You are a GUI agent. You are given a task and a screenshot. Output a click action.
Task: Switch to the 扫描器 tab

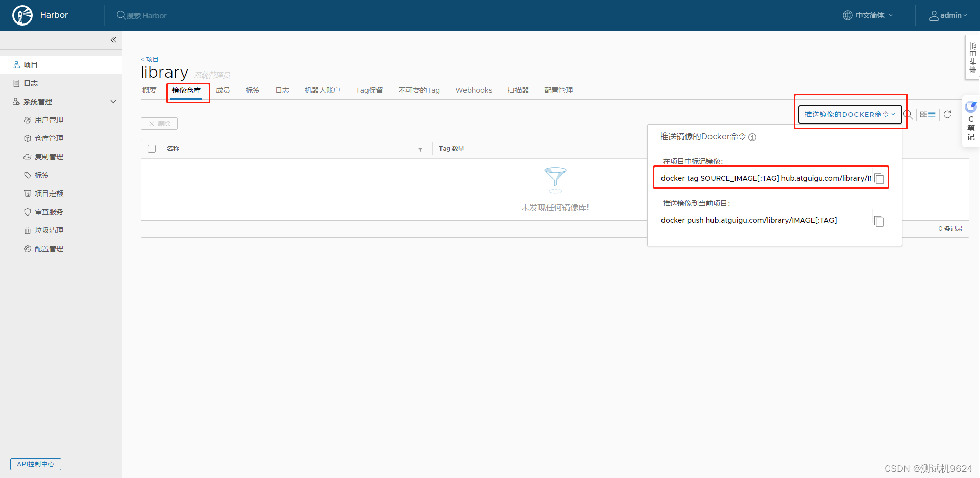(518, 90)
